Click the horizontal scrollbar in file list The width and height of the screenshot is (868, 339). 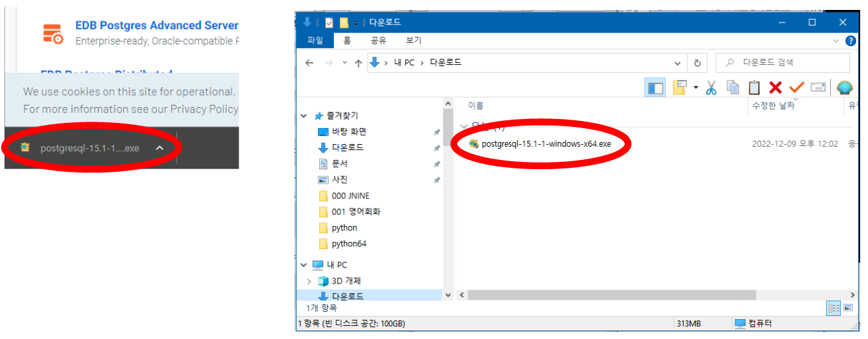click(612, 295)
